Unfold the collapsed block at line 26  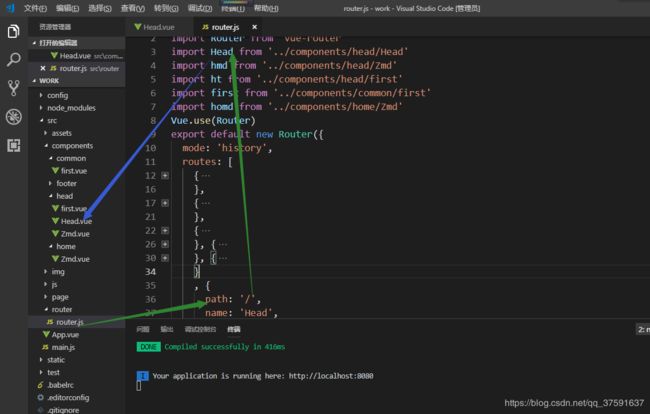point(165,245)
